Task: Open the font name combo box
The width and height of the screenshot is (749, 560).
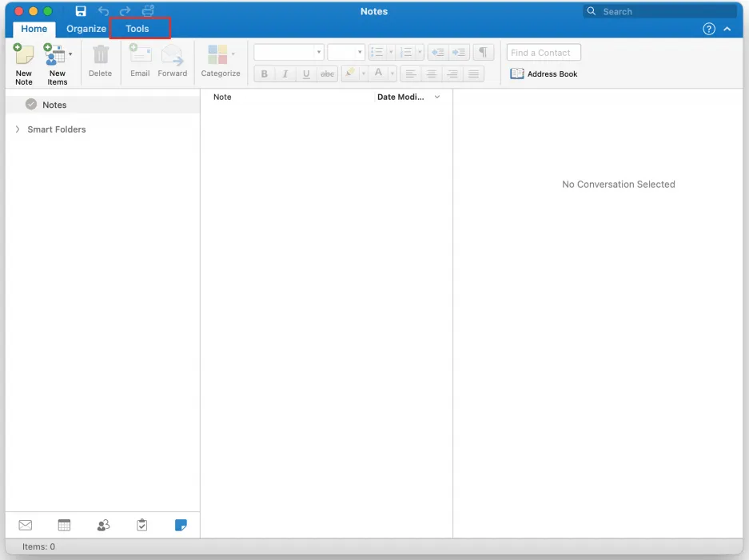Action: pyautogui.click(x=289, y=52)
